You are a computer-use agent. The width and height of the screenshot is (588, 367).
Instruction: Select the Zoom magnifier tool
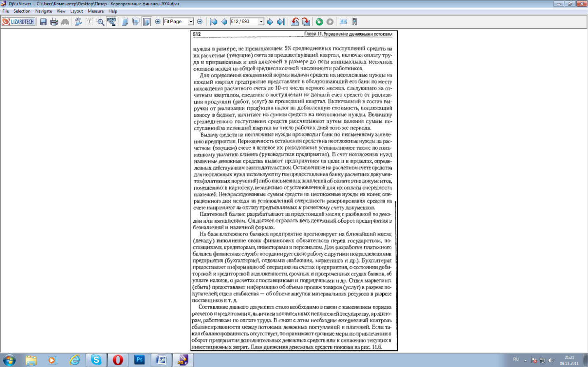(100, 22)
